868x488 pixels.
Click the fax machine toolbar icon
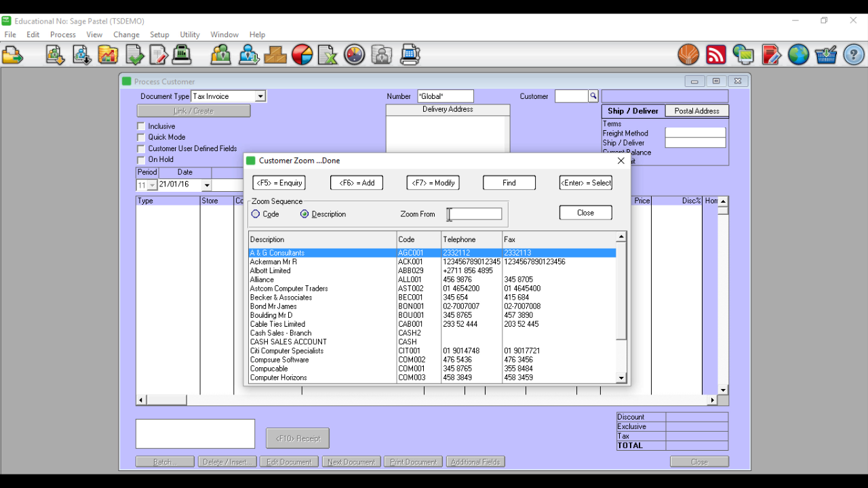click(x=410, y=55)
